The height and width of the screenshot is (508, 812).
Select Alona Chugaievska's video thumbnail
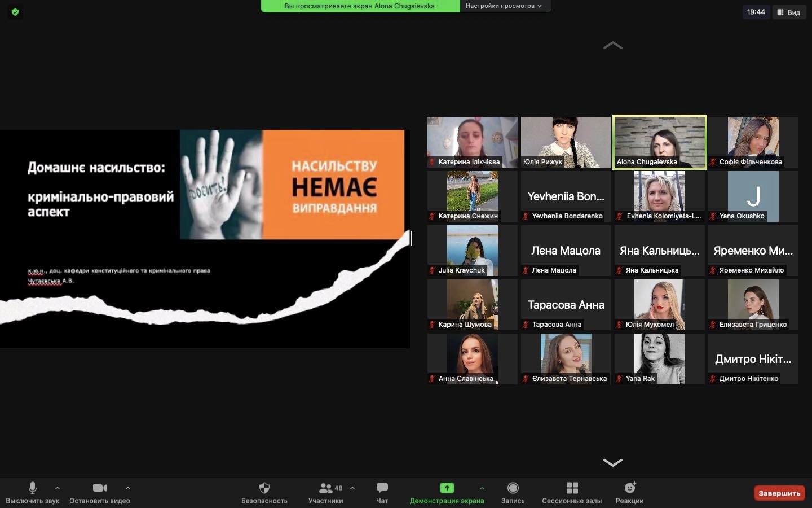click(x=659, y=142)
